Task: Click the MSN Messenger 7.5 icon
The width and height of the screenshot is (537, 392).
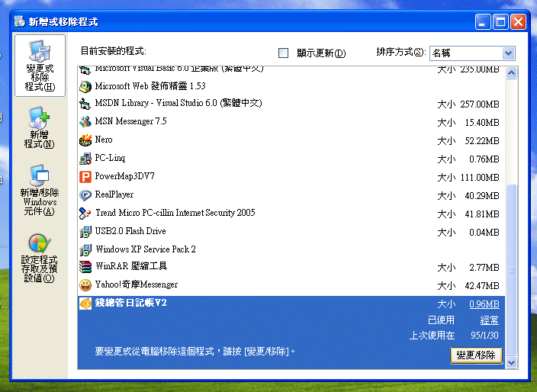Action: pos(85,122)
